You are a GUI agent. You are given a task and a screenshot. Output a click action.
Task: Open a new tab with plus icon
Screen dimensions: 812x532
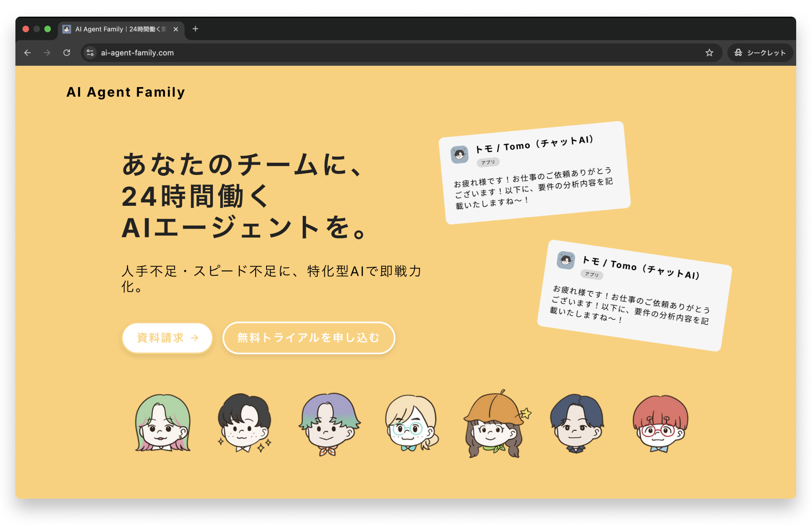(x=195, y=29)
